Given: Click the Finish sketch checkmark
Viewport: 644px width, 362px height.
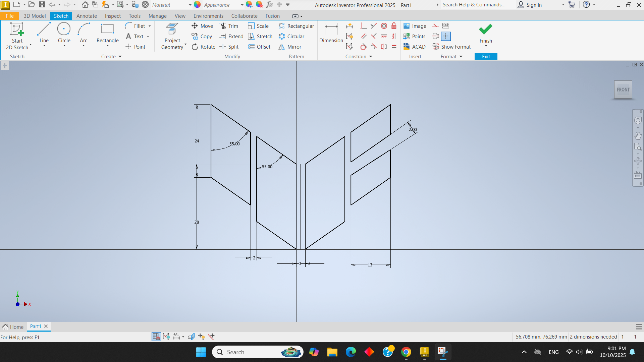Looking at the screenshot, I should 485,29.
